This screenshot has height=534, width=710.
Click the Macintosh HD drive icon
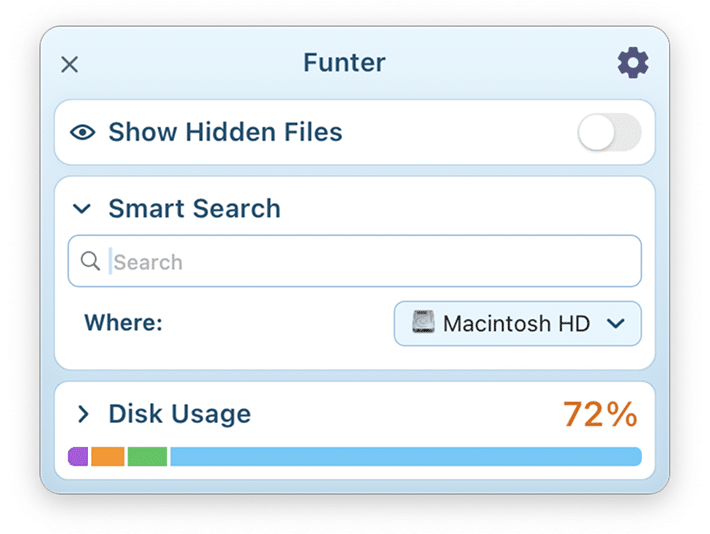pyautogui.click(x=423, y=322)
